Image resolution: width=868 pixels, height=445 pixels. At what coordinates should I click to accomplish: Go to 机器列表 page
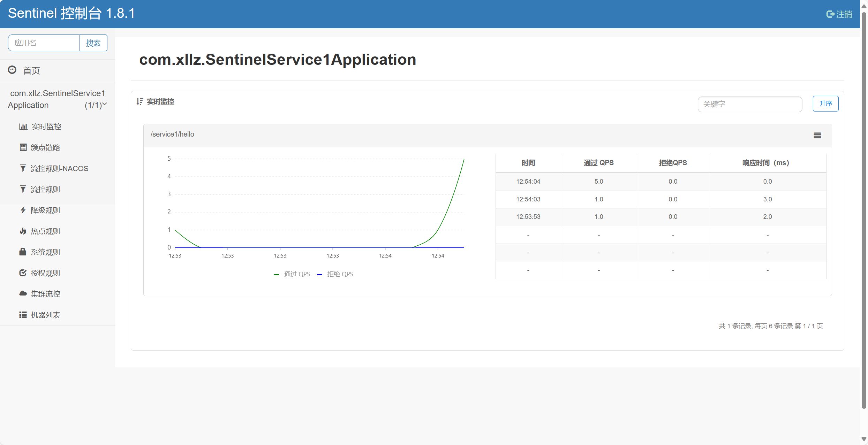click(x=45, y=315)
